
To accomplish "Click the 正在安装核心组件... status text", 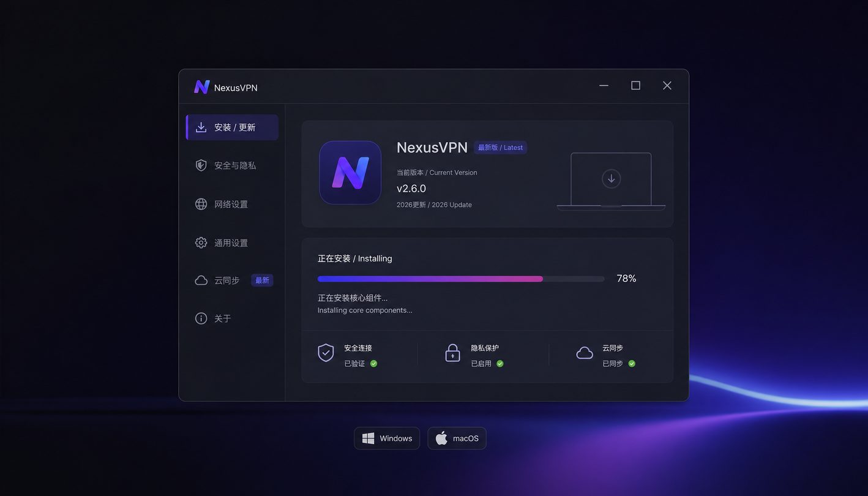I will 353,298.
